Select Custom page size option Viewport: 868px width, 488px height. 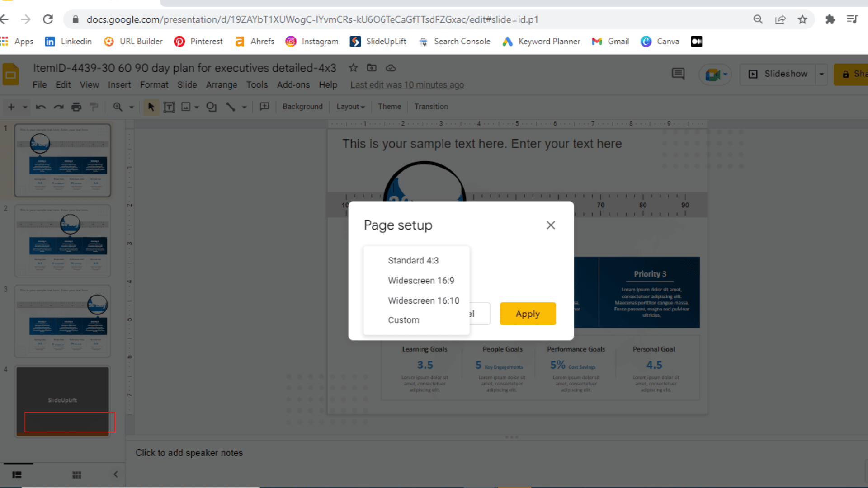pos(404,320)
